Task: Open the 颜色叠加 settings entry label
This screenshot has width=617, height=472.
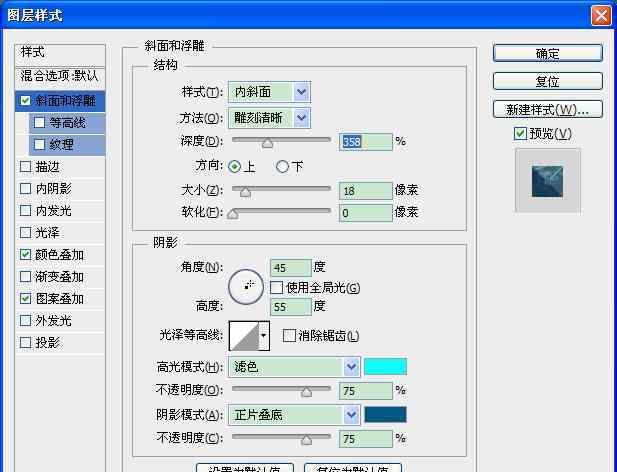Action: point(59,255)
